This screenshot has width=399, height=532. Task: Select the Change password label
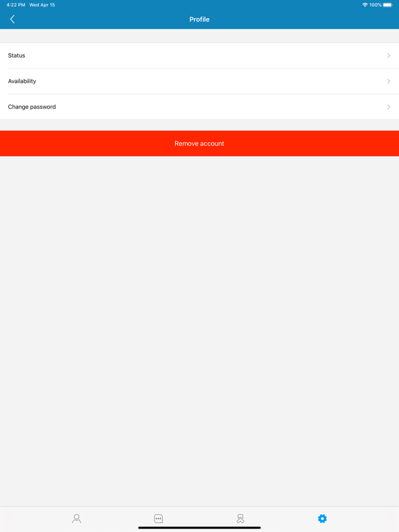coord(32,107)
